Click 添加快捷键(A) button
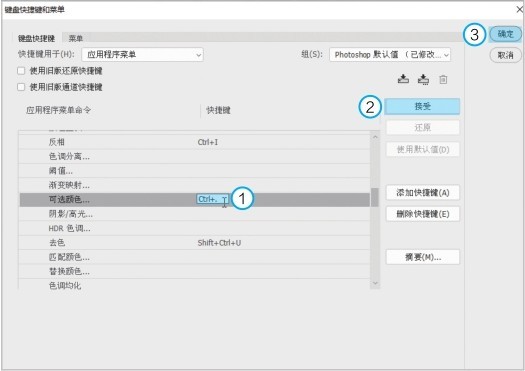Screen dimensions: 525x371 pos(423,193)
